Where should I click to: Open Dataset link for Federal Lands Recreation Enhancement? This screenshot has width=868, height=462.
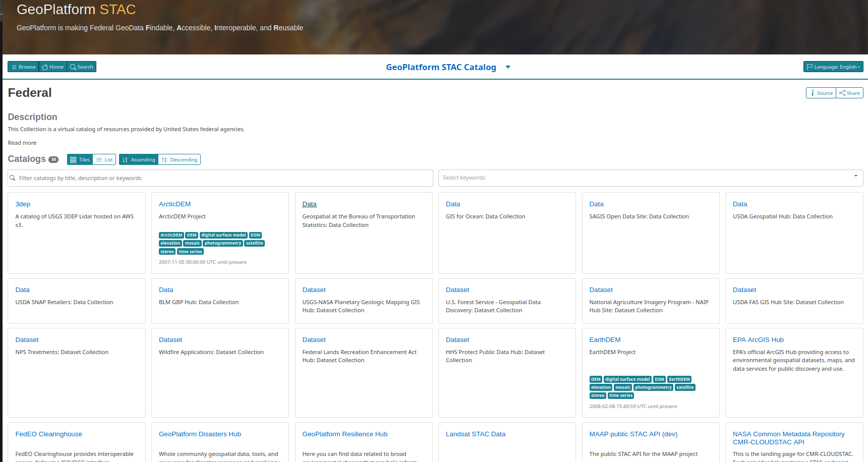314,340
